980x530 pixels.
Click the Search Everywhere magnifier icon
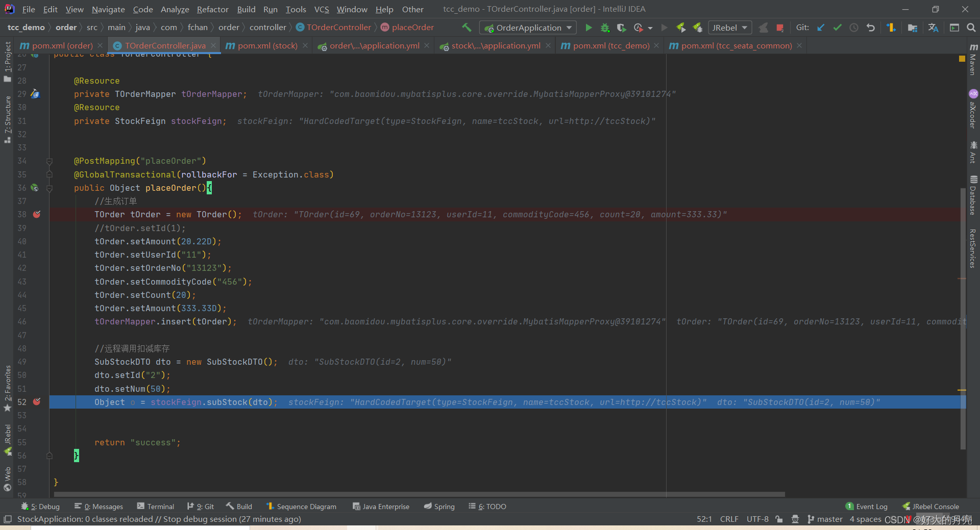(x=971, y=28)
